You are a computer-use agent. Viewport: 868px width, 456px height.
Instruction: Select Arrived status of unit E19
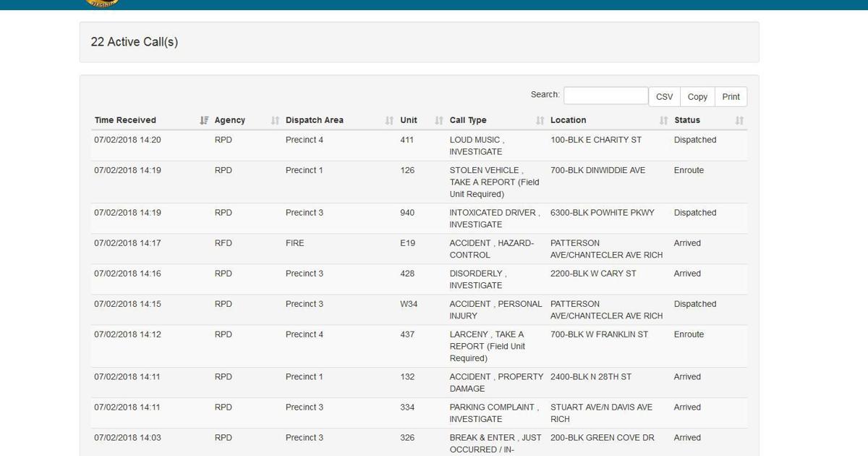(x=687, y=243)
